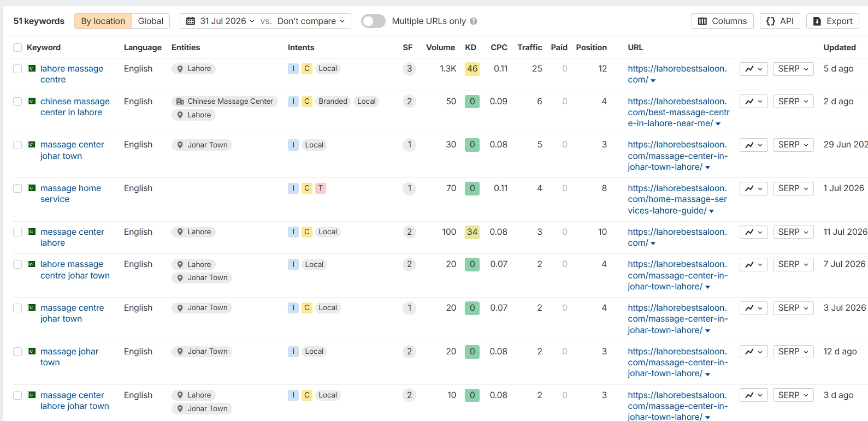Open the best-massage-centre-in-lahore-near-me URL link

[678, 112]
